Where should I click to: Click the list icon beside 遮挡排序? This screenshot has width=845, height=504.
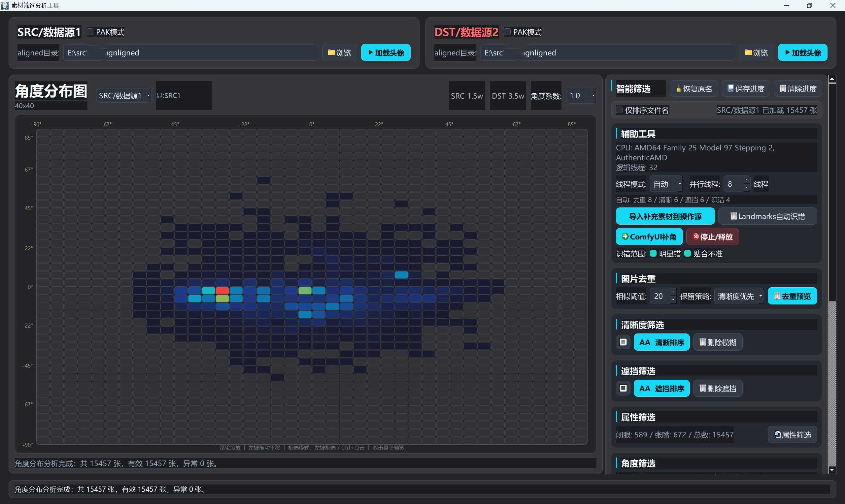(623, 388)
